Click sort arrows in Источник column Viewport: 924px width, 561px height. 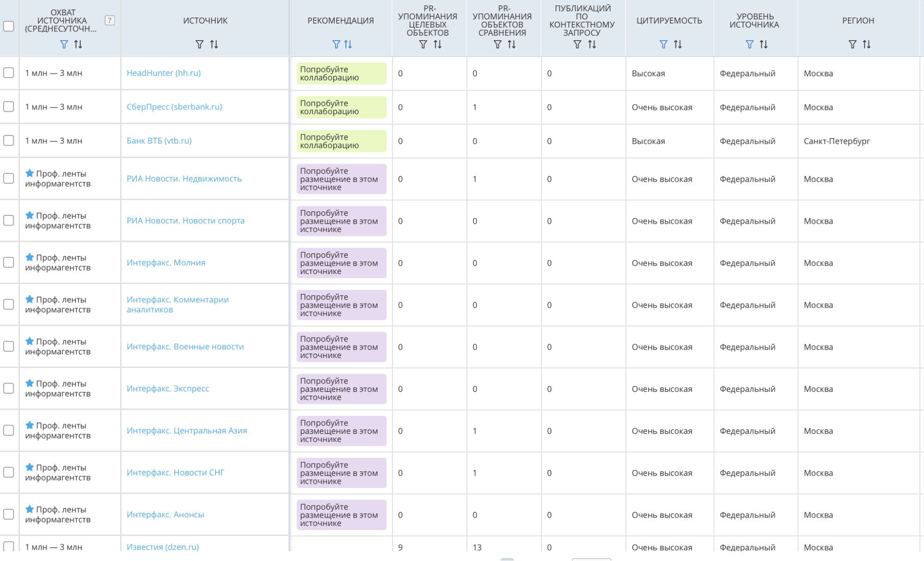tap(214, 44)
